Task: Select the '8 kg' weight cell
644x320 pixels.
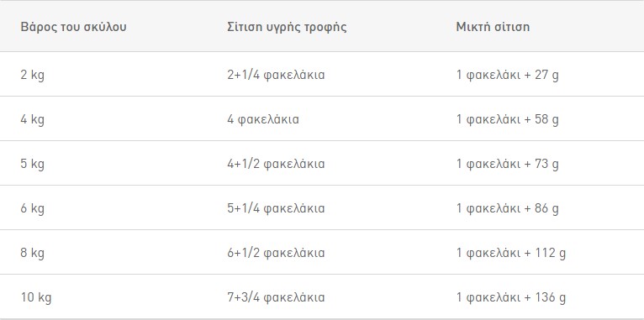Action: click(x=32, y=253)
